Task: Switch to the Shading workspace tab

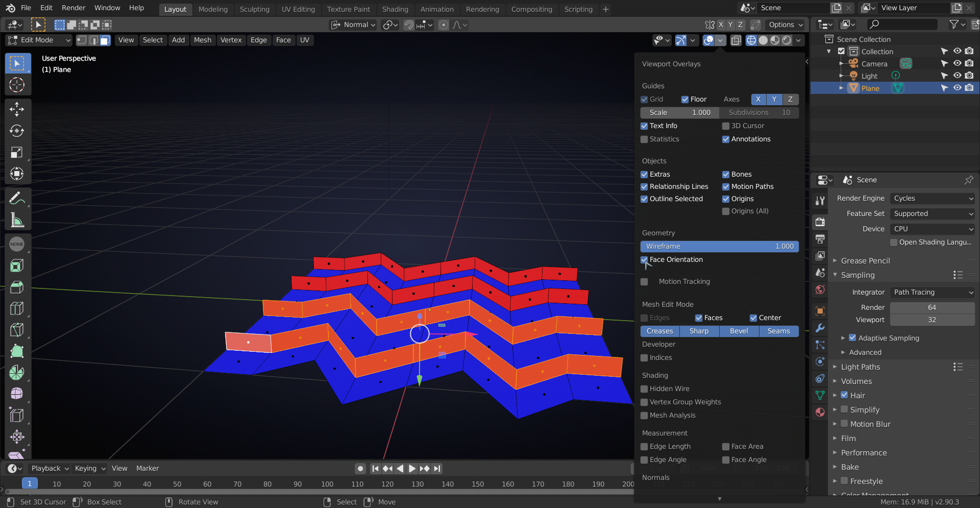Action: [395, 9]
